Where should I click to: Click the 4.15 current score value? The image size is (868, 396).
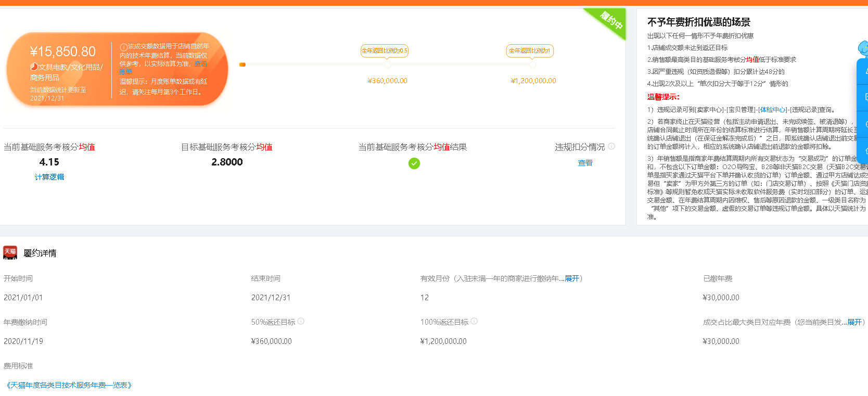pyautogui.click(x=49, y=162)
